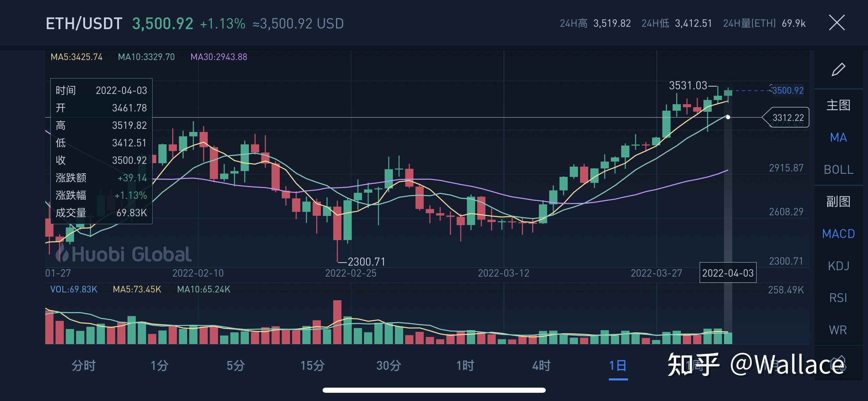868x401 pixels.
Task: Enable the BOLL indicator
Action: point(838,169)
